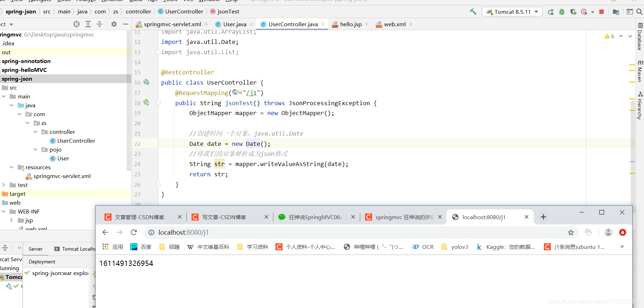This screenshot has width=644, height=308.
Task: Hide the Project panel with the minus icon
Action: [x=125, y=24]
